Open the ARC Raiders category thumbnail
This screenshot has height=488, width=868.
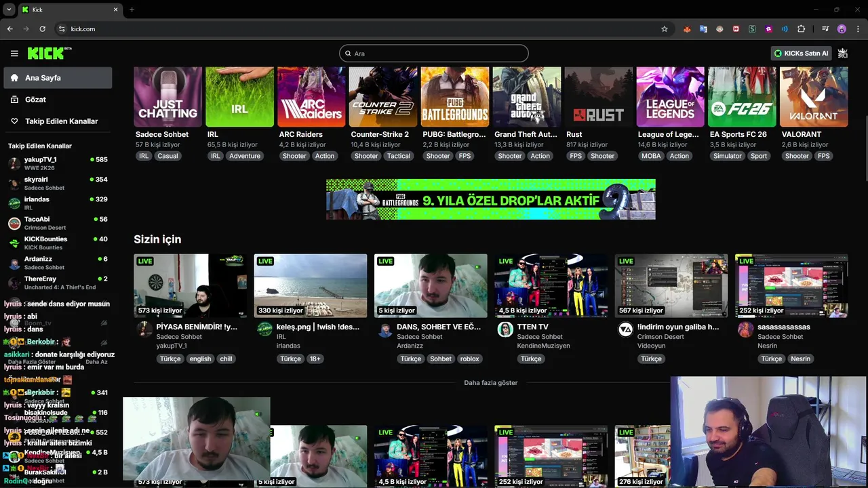tap(311, 97)
